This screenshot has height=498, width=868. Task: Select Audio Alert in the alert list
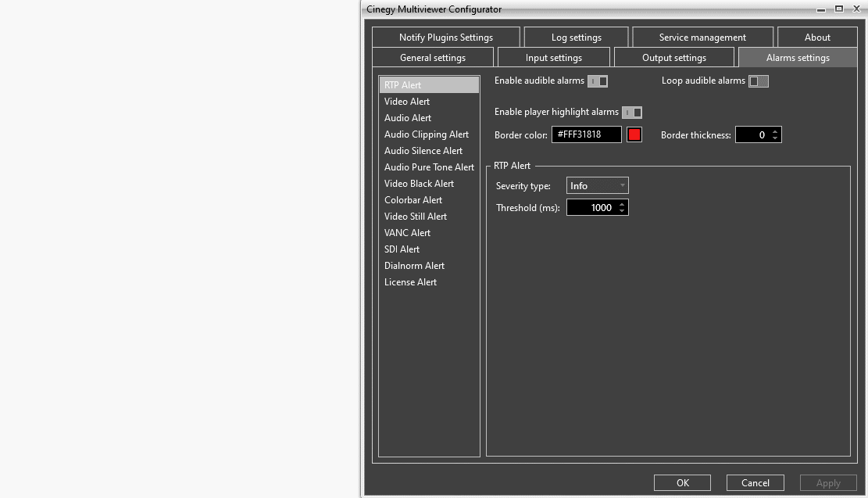[x=429, y=118]
